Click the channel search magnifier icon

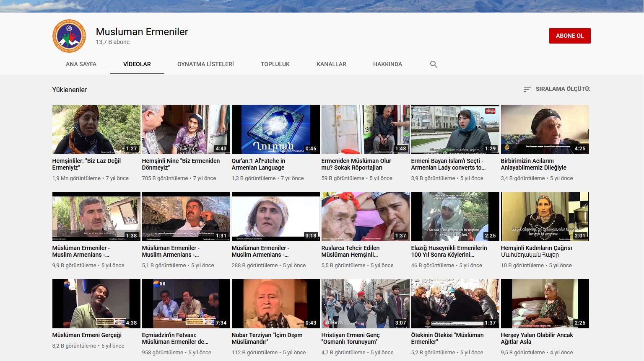pyautogui.click(x=434, y=64)
